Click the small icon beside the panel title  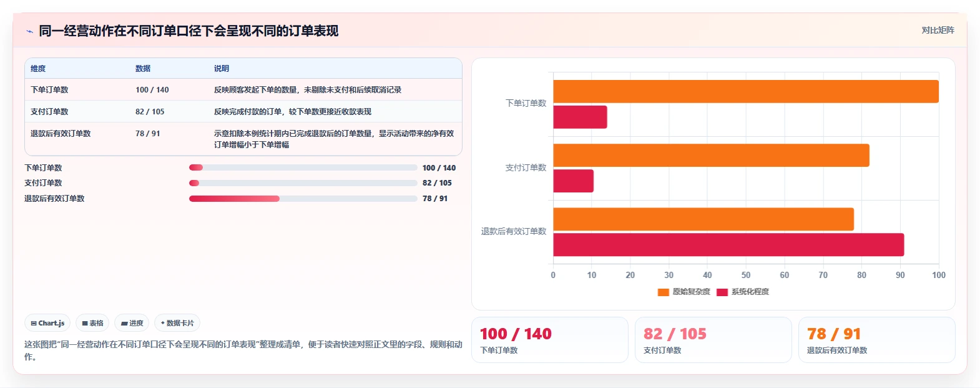click(29, 31)
